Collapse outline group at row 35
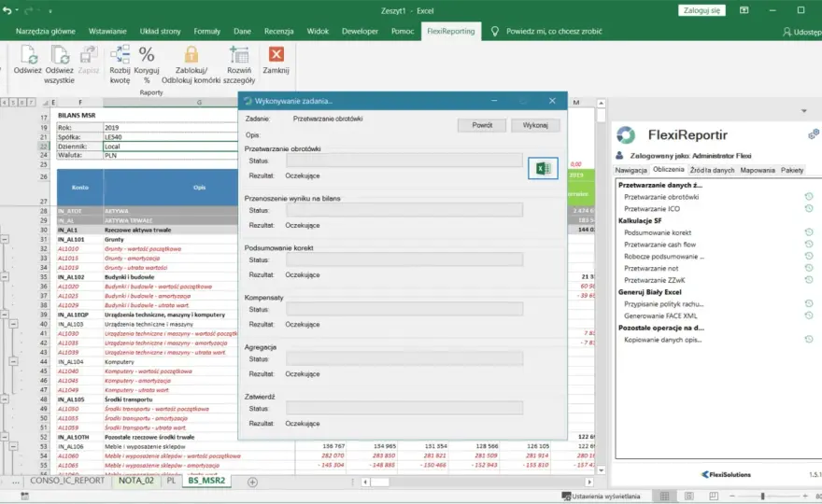 [x=5, y=276]
